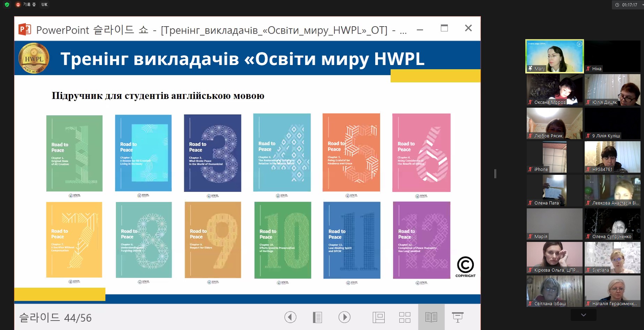The height and width of the screenshot is (330, 644).
Task: Click muted mic icon beside Svetlana
Action: 589,270
